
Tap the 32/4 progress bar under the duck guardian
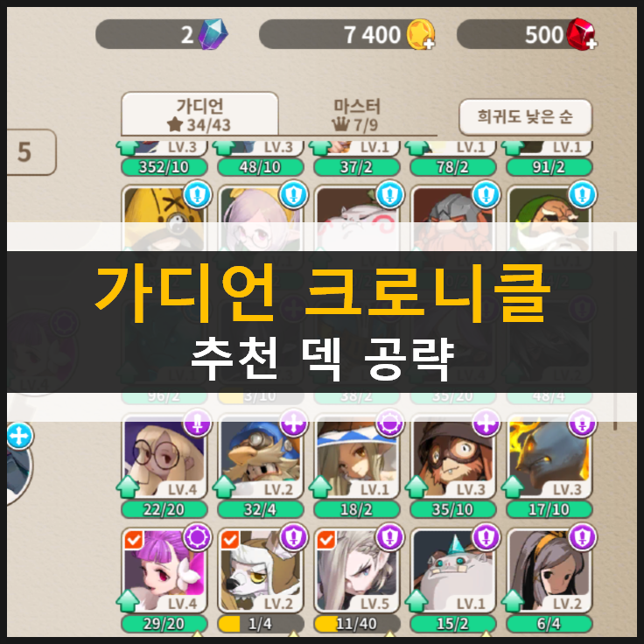click(x=261, y=510)
